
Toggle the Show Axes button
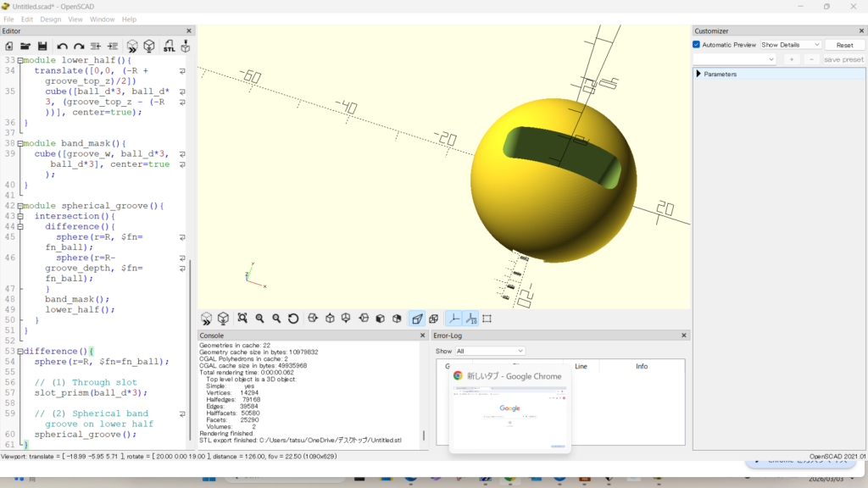[x=454, y=319]
